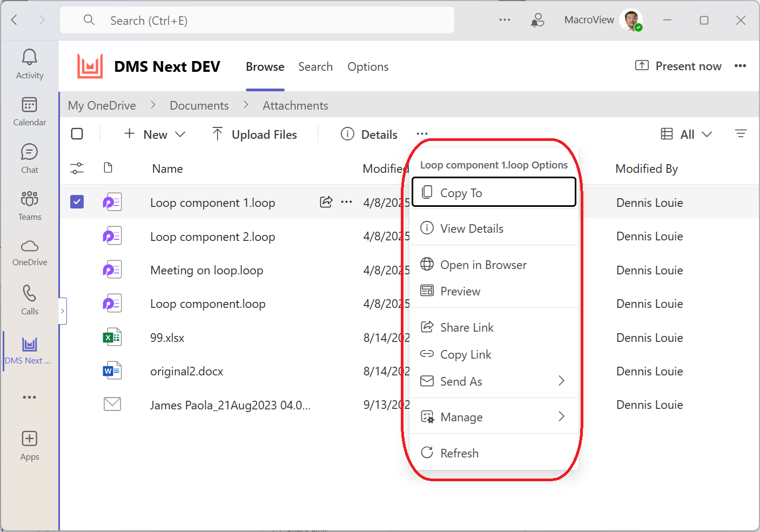Open the Apps store icon
This screenshot has height=532, width=760.
(x=30, y=446)
